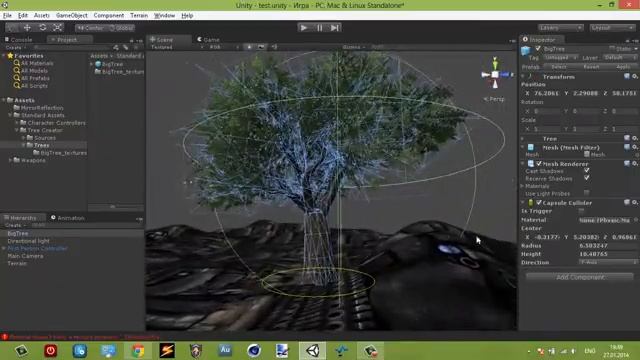This screenshot has height=360, width=640.
Task: Switch to the Game tab
Action: point(208,40)
